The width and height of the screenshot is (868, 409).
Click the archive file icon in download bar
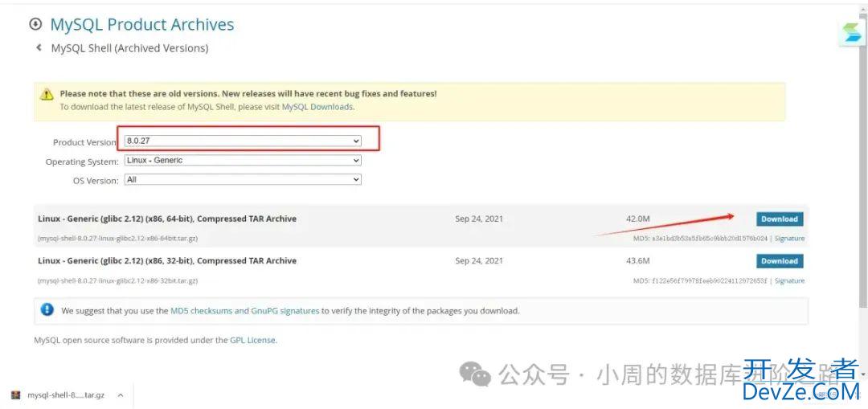pos(16,395)
